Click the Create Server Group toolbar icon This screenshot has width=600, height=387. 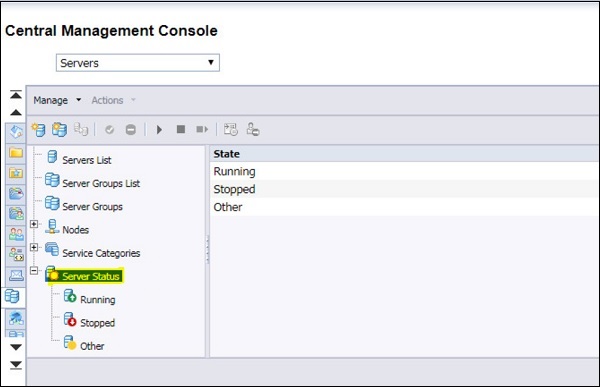point(59,130)
